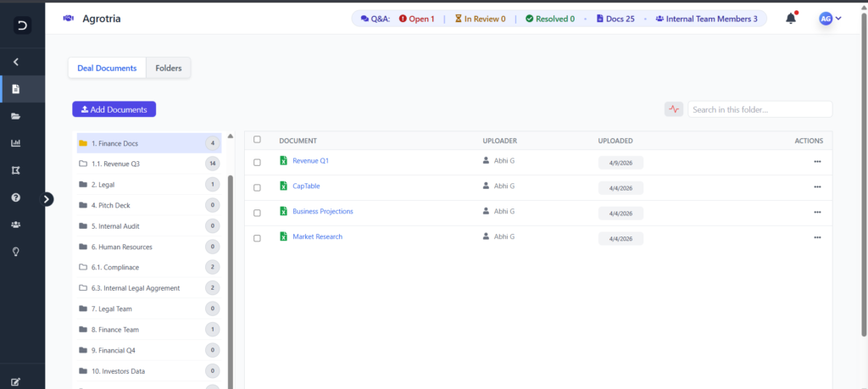Open actions menu for CapTable row

click(x=817, y=186)
